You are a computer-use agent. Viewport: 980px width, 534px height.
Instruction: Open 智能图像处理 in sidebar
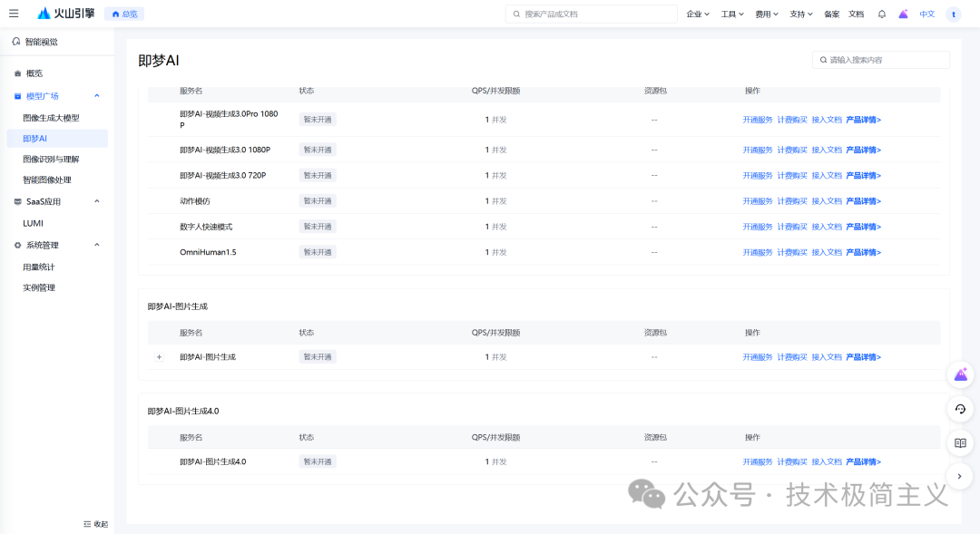tap(47, 180)
